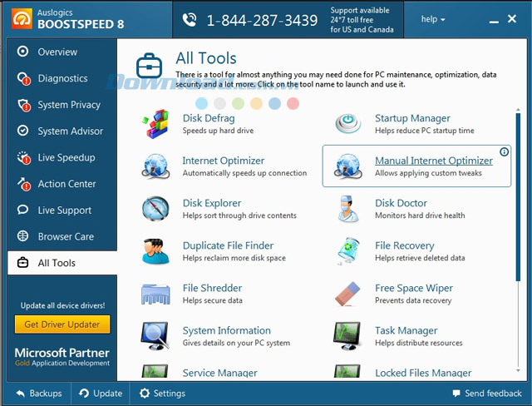Viewport: 532px width, 406px height.
Task: Open the Action Center page
Action: point(62,184)
